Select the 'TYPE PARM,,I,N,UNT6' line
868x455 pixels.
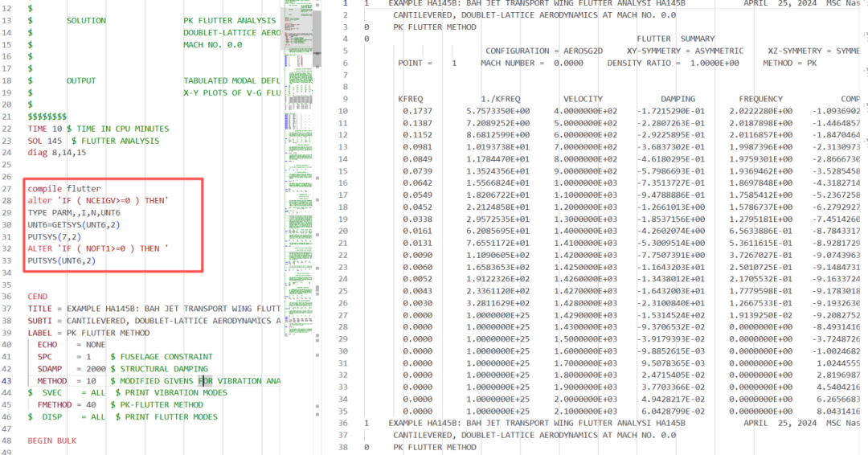pos(74,212)
